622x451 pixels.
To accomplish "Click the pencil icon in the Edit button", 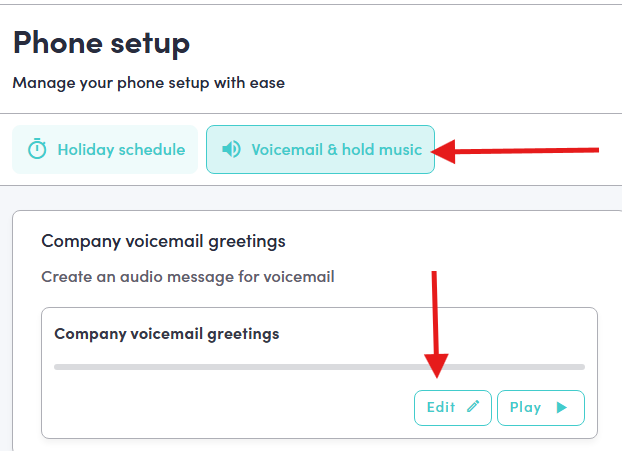I will point(473,407).
